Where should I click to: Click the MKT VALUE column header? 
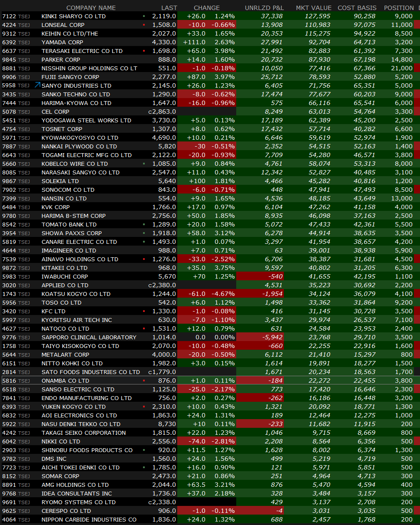coord(314,8)
